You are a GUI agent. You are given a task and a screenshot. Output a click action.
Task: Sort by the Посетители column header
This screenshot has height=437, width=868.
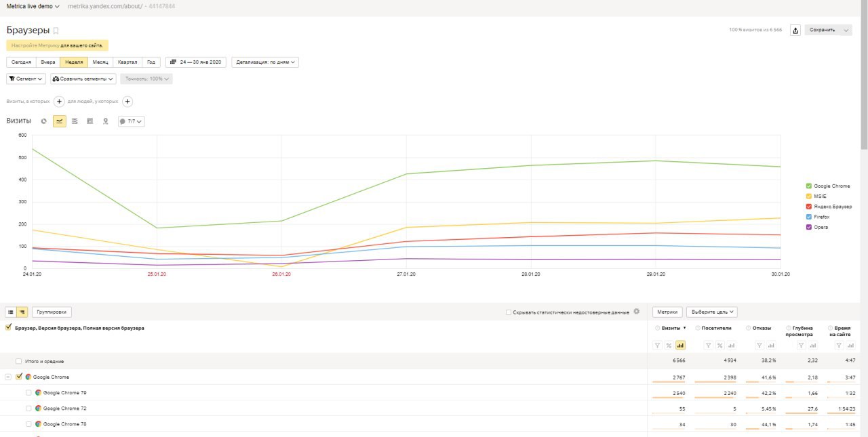click(716, 328)
